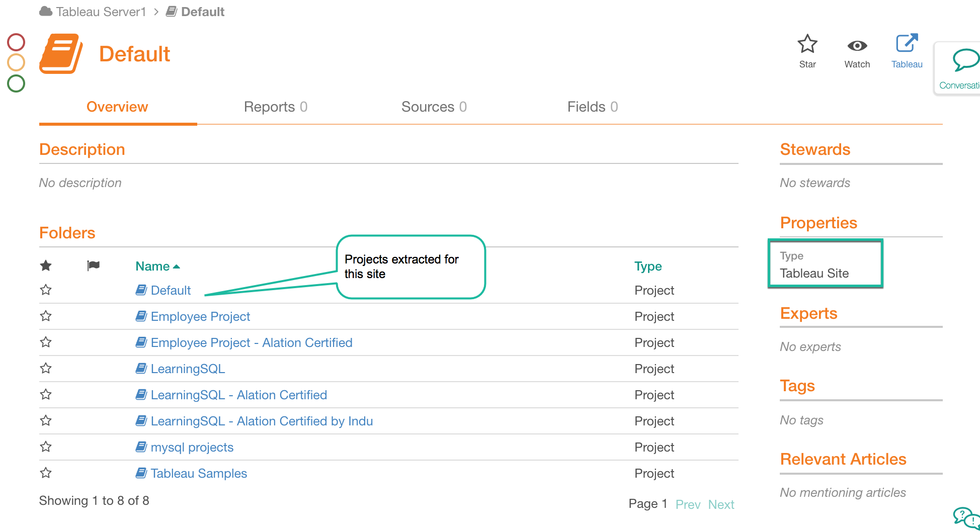Click book icon beside mysql projects
This screenshot has height=532, width=980.
coord(141,447)
